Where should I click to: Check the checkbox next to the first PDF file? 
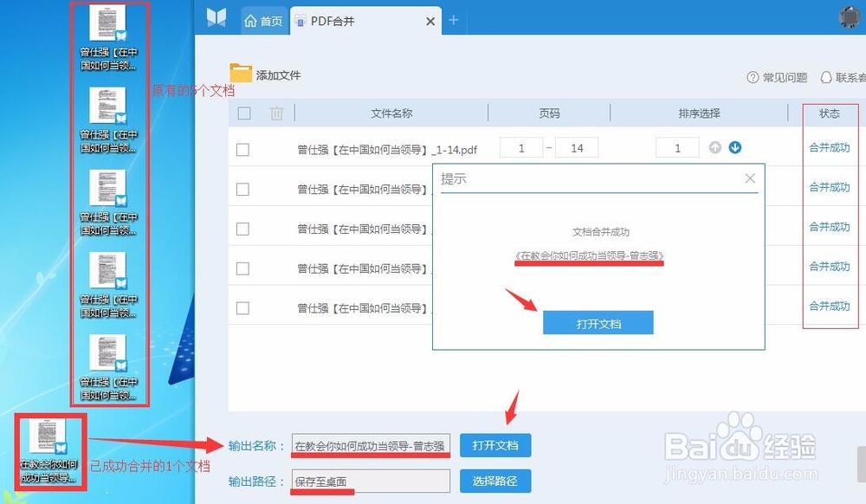244,147
